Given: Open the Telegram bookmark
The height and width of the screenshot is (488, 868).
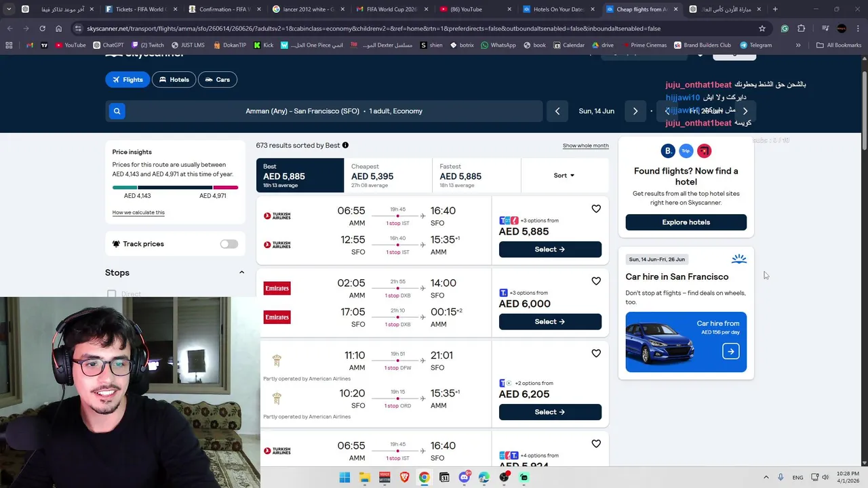Looking at the screenshot, I should pos(756,45).
